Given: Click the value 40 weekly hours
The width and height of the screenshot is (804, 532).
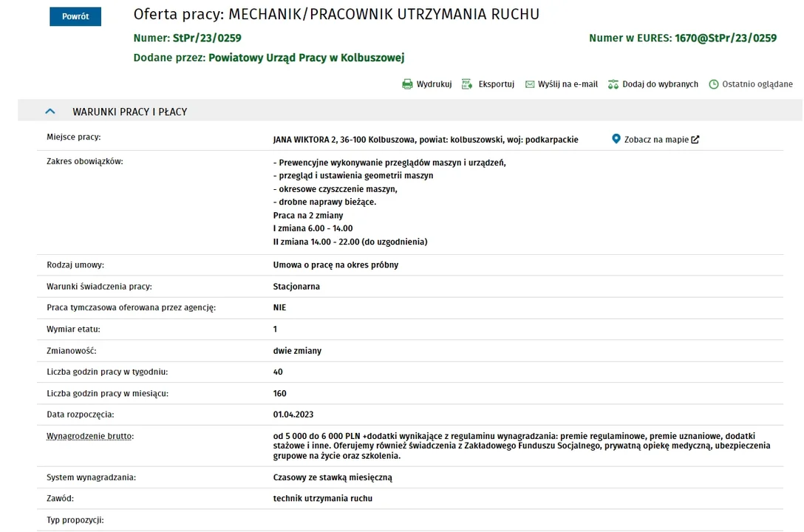Looking at the screenshot, I should pyautogui.click(x=278, y=372).
